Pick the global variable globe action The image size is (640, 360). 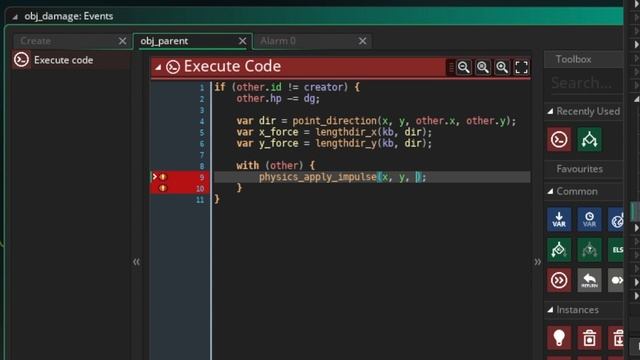(x=616, y=219)
